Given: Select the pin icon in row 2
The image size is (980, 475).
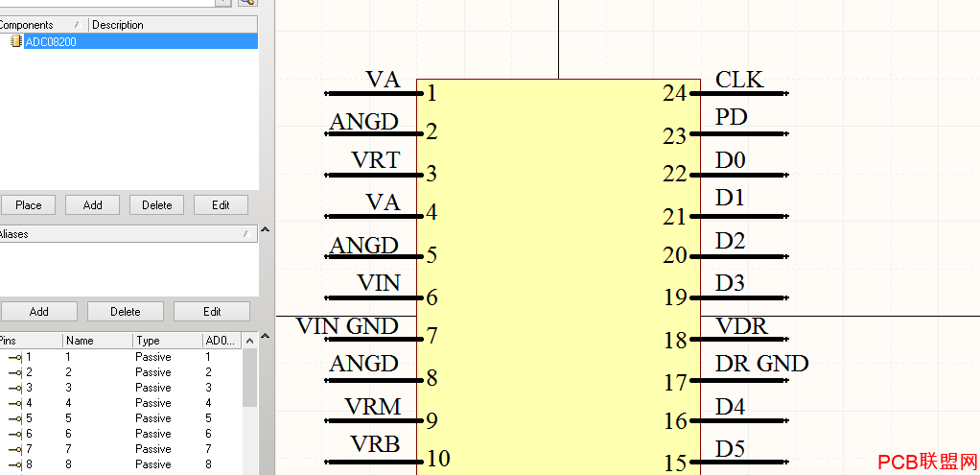Looking at the screenshot, I should (x=15, y=372).
